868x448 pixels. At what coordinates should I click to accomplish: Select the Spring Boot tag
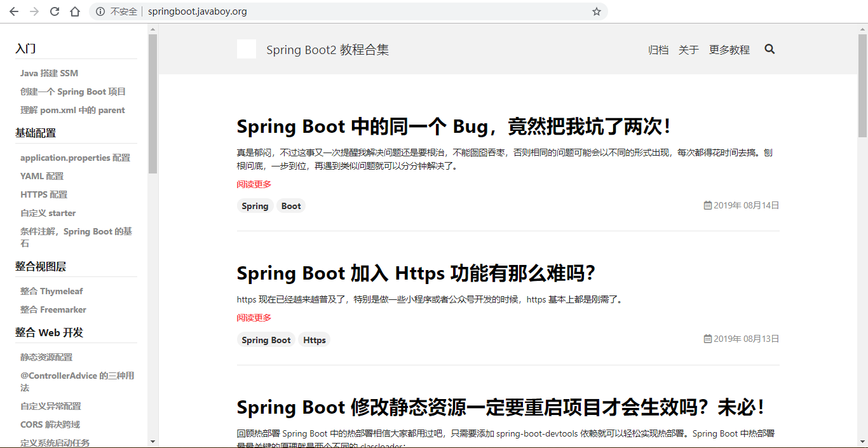tap(266, 340)
